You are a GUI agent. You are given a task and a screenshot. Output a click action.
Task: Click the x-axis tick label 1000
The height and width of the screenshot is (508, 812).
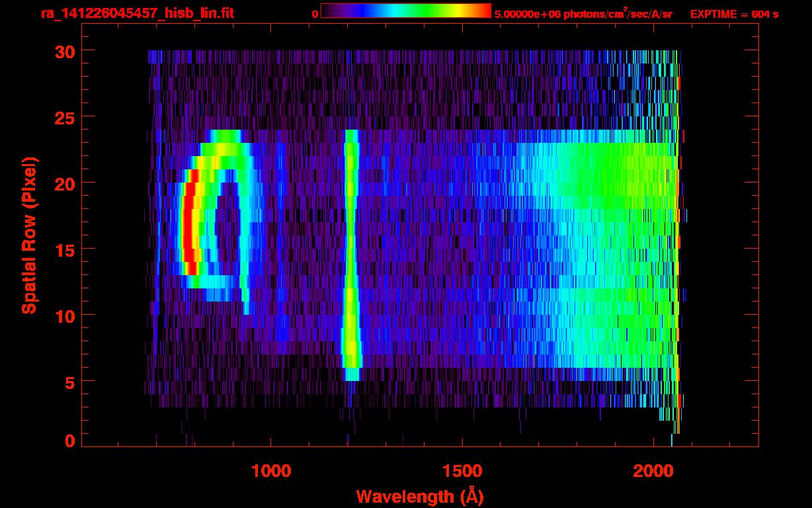pos(271,470)
